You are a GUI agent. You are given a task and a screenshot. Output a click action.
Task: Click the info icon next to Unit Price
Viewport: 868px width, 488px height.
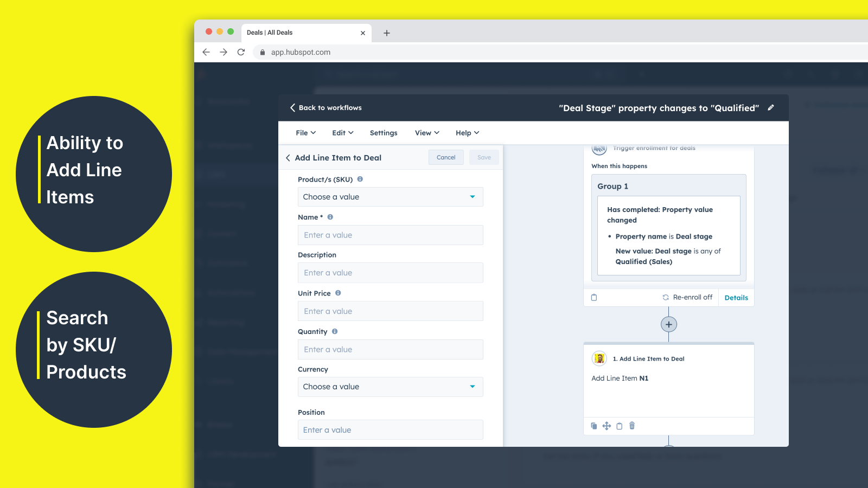[x=338, y=293]
